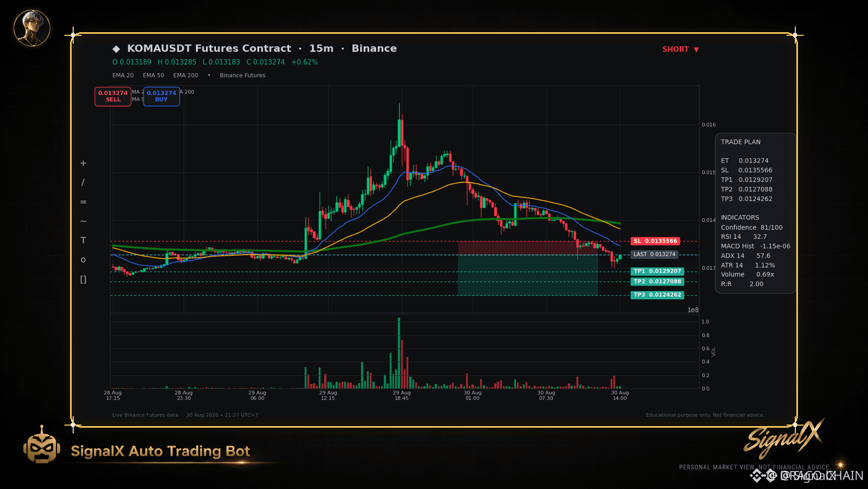The height and width of the screenshot is (489, 868).
Task: Click the TP1 0.0129207 price tag
Action: [657, 271]
